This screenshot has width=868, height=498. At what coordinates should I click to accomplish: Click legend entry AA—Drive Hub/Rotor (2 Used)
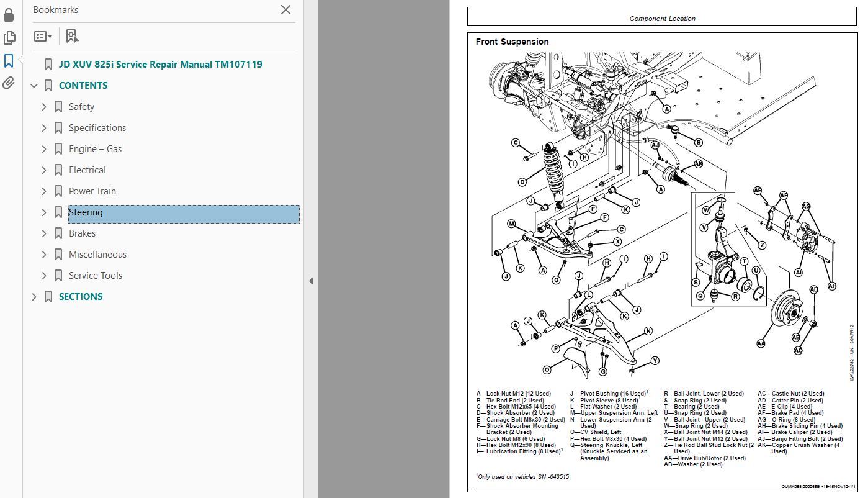point(704,458)
